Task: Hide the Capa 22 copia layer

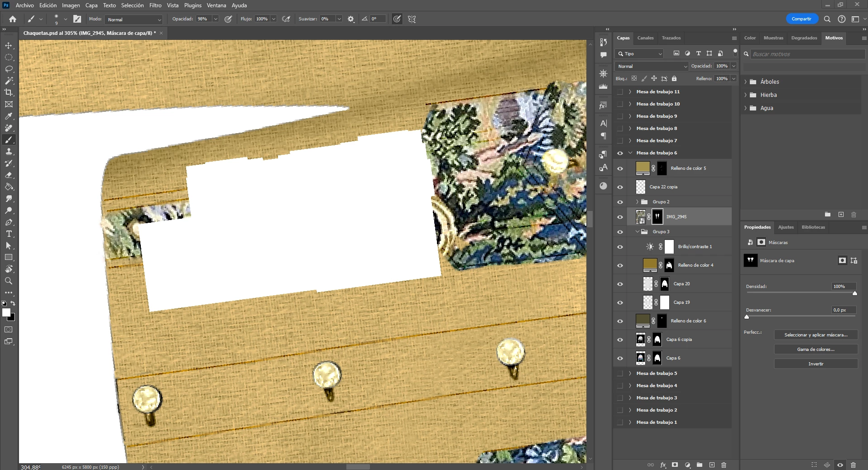Action: [x=620, y=187]
